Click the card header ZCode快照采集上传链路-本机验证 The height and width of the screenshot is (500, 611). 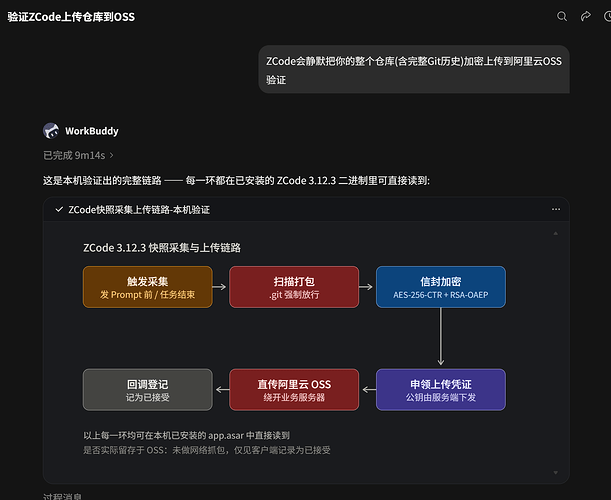pos(139,210)
